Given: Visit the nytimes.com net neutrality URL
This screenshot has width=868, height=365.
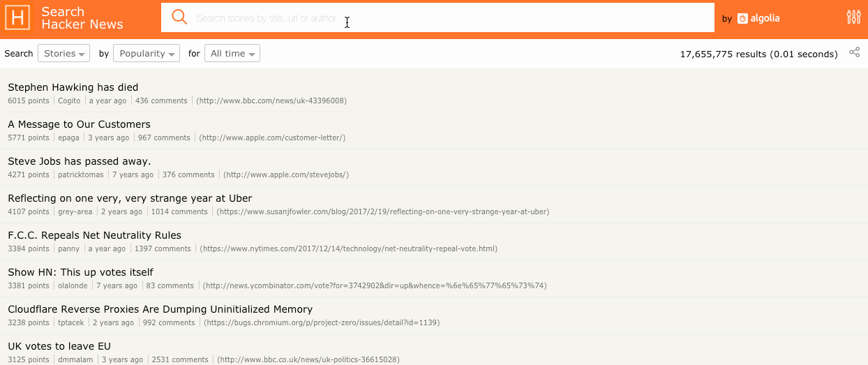Looking at the screenshot, I should coord(348,248).
